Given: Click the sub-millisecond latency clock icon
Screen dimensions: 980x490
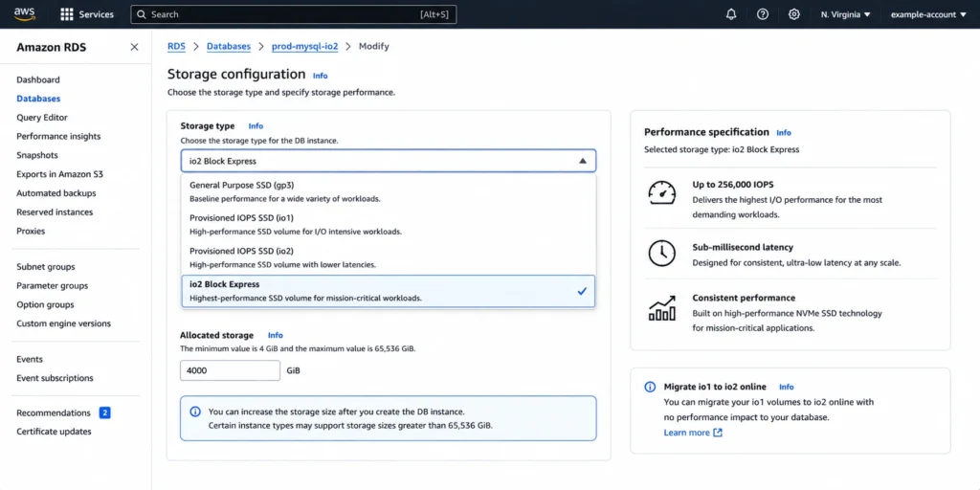Looking at the screenshot, I should tap(661, 253).
